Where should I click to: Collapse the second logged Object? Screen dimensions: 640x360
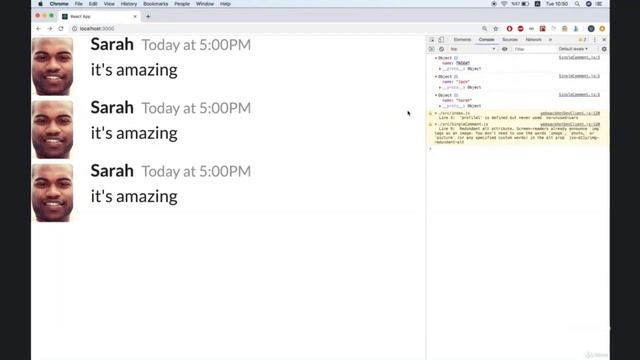[x=436, y=77]
